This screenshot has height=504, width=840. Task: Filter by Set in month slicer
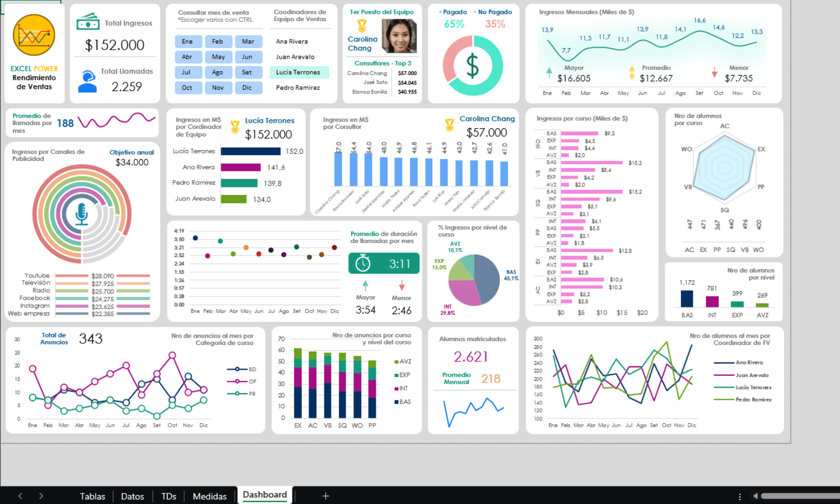248,72
